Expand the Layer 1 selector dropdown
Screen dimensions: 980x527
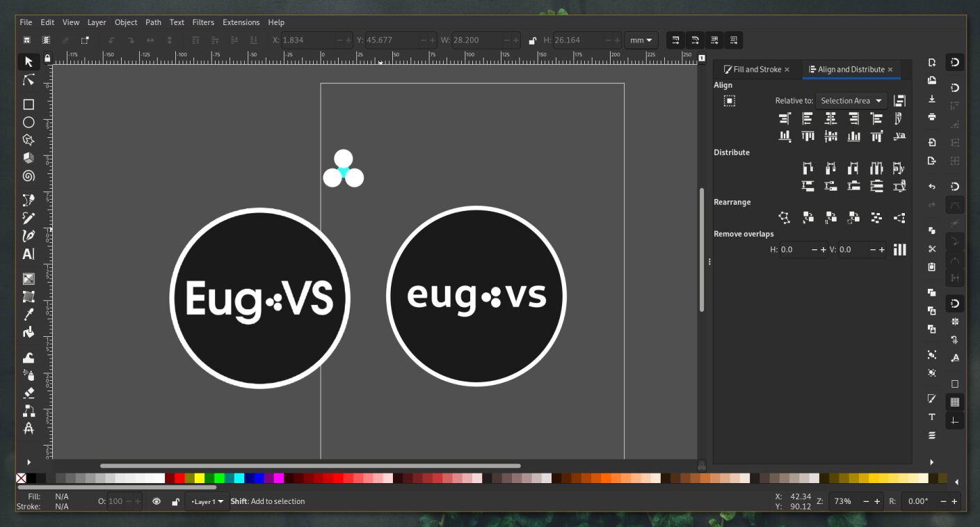[208, 501]
